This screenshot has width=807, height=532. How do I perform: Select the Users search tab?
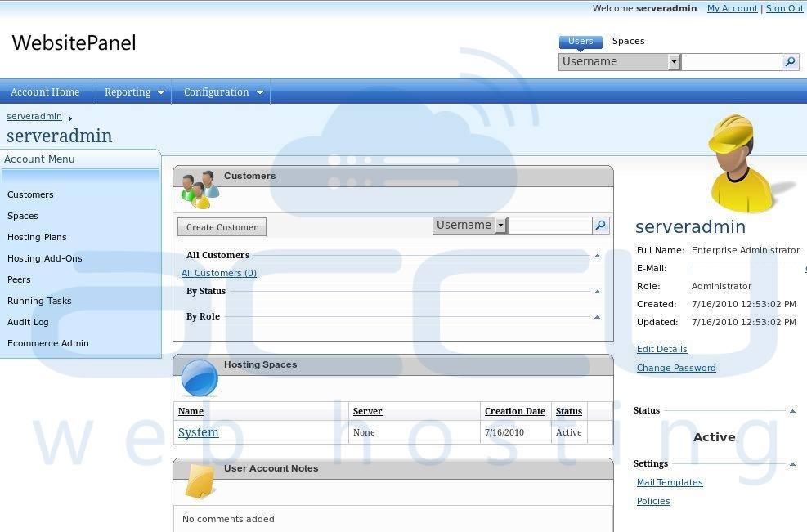tap(581, 41)
